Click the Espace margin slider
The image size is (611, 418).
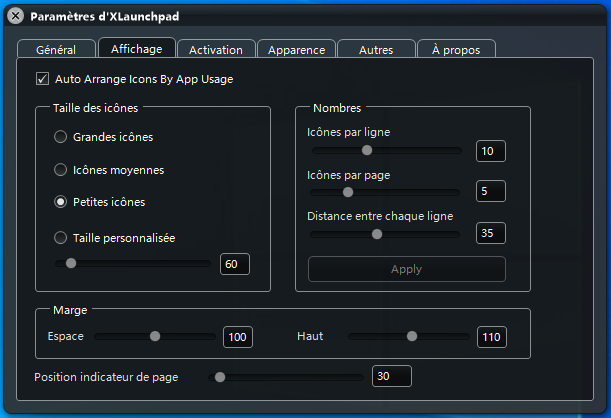(154, 337)
